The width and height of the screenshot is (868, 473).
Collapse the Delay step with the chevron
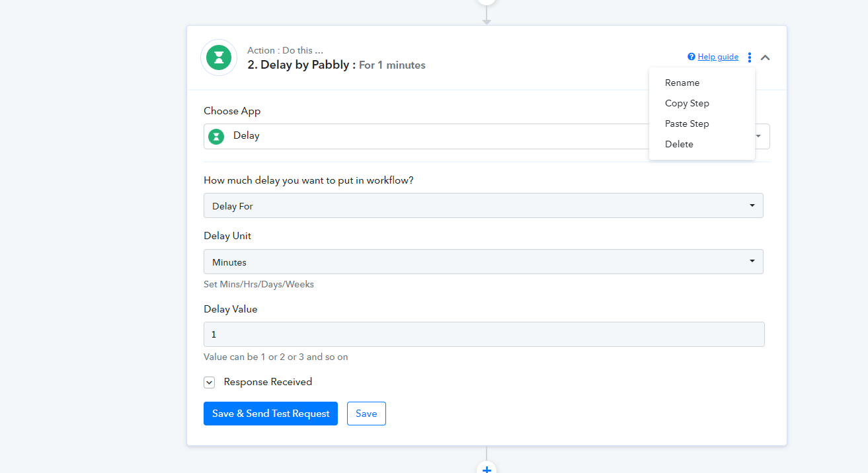pos(766,57)
